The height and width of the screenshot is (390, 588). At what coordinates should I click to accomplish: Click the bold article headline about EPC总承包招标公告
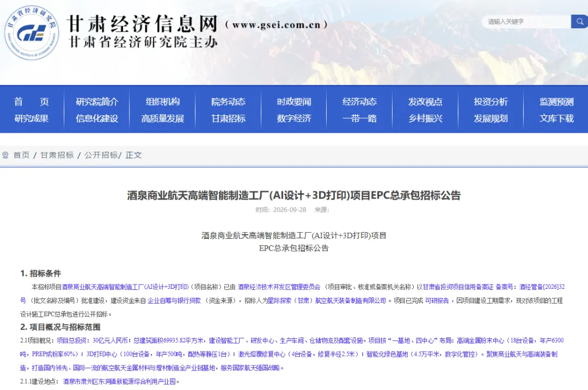coord(293,195)
